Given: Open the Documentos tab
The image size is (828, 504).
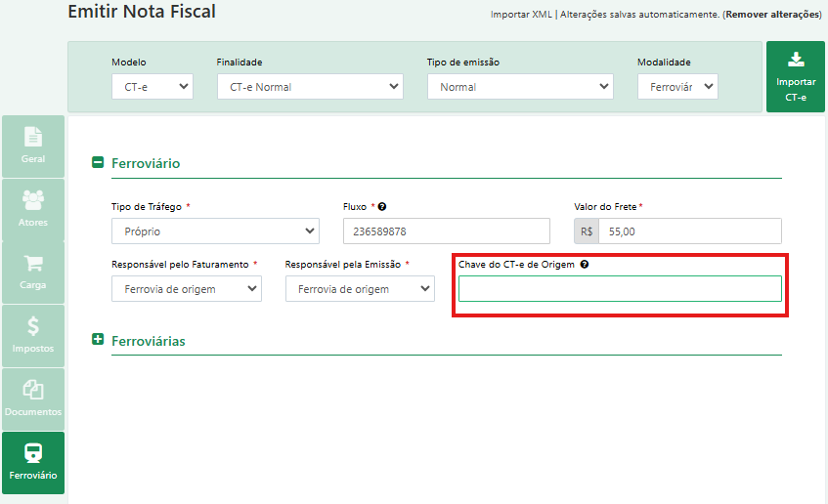Looking at the screenshot, I should pos(33,399).
